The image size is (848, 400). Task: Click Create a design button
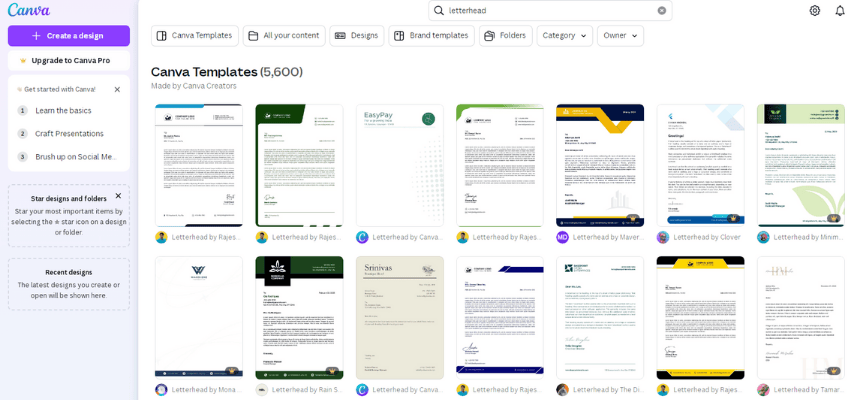click(x=69, y=36)
